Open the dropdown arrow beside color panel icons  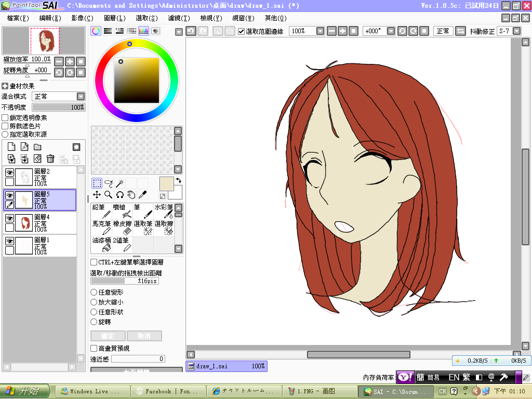click(179, 32)
